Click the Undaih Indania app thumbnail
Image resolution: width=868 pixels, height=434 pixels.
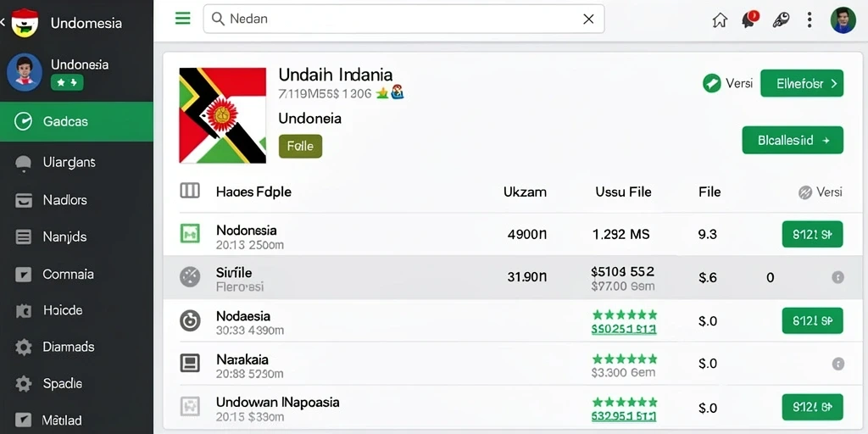click(x=223, y=115)
